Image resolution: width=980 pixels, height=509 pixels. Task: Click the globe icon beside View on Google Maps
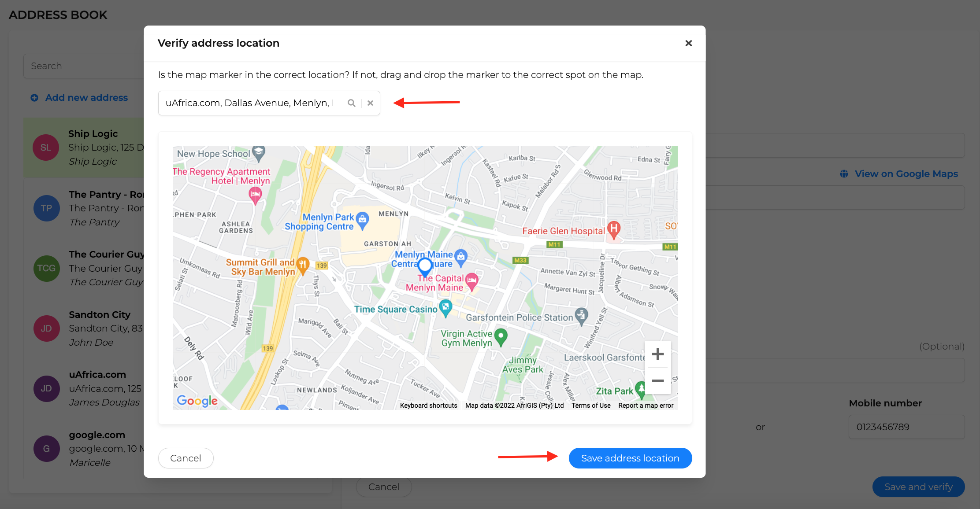point(844,174)
